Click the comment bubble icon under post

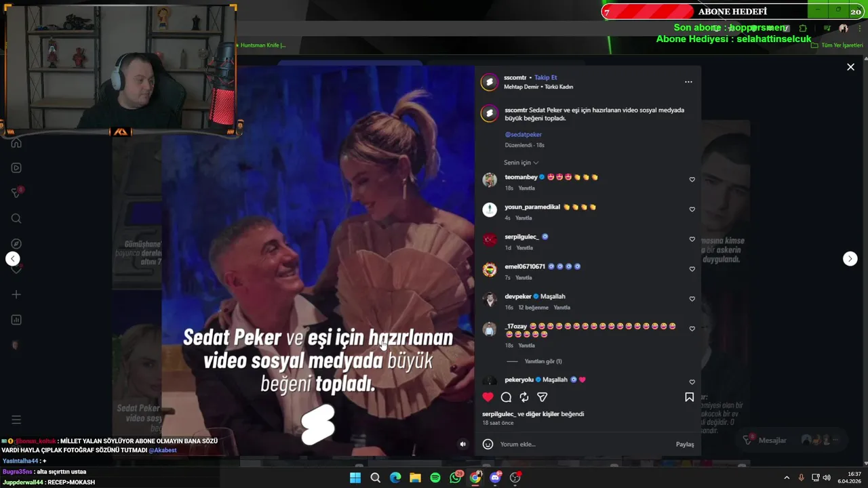[x=506, y=397]
